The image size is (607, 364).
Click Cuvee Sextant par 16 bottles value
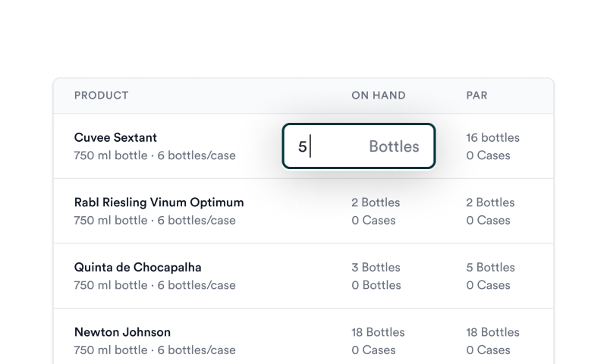[x=492, y=137]
